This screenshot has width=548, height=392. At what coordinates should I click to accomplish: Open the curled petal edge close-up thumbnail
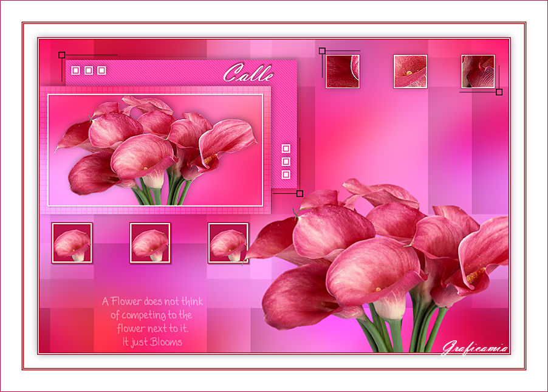[x=478, y=71]
